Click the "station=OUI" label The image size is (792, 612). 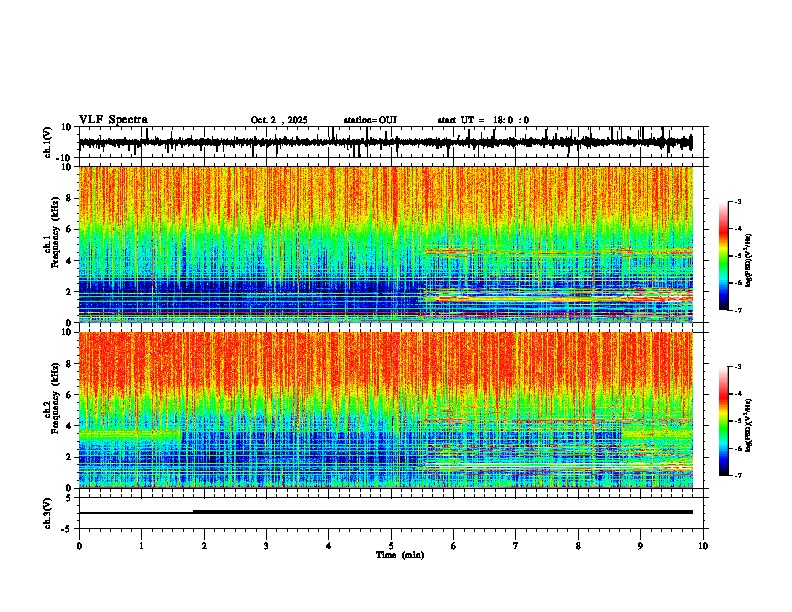[x=370, y=120]
